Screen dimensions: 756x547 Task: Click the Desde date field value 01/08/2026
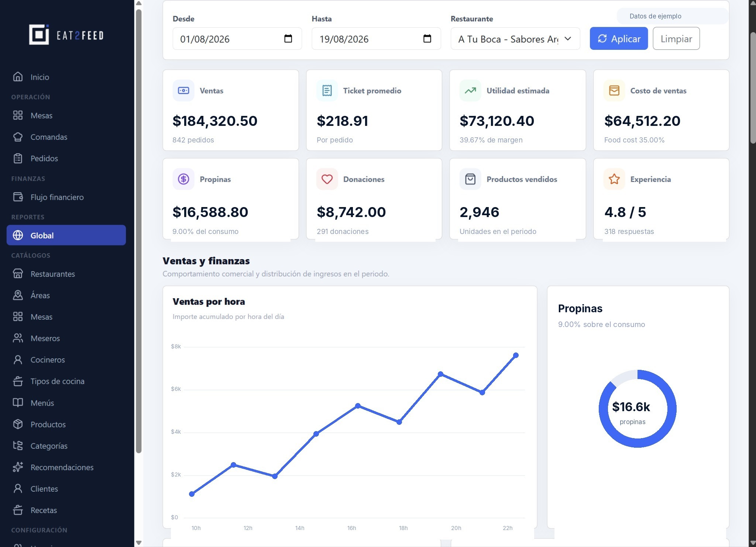coord(205,39)
